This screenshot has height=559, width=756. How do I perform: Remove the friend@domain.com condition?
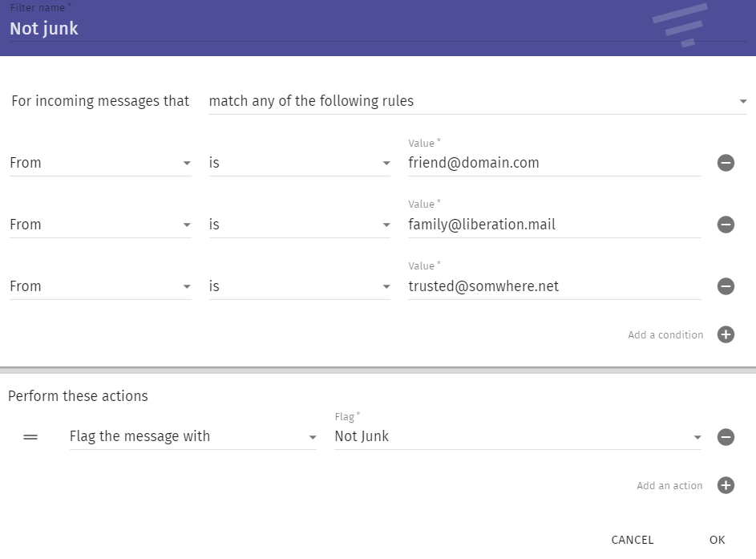[x=726, y=163]
